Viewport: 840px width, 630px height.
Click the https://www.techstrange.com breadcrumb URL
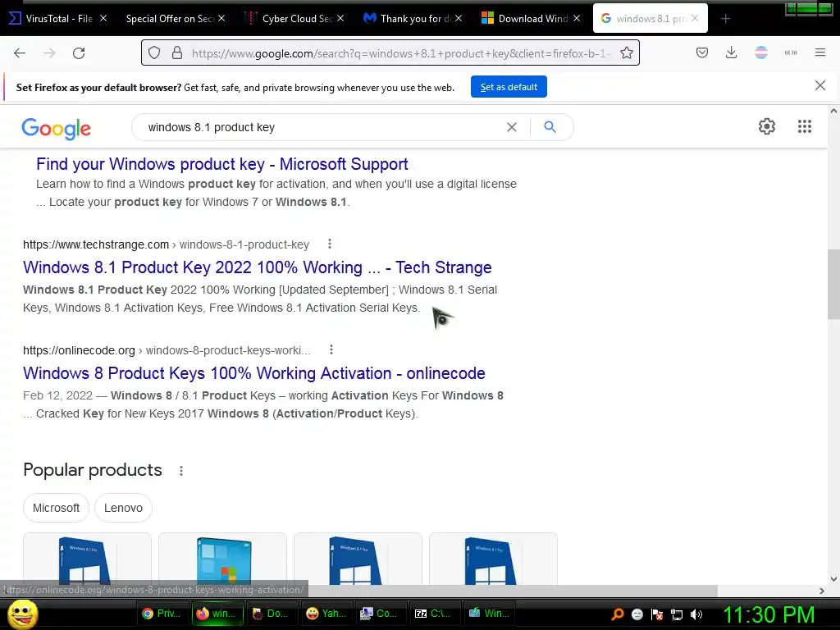pos(96,244)
